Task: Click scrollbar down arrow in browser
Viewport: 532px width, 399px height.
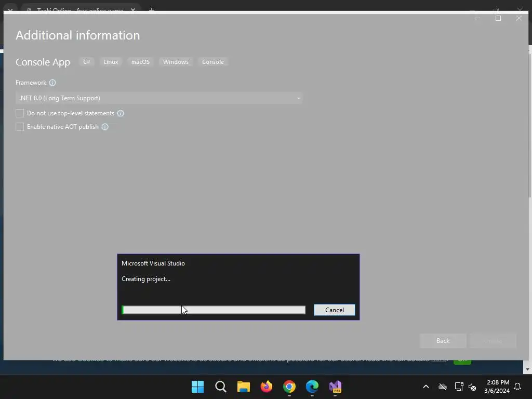Action: 527,369
